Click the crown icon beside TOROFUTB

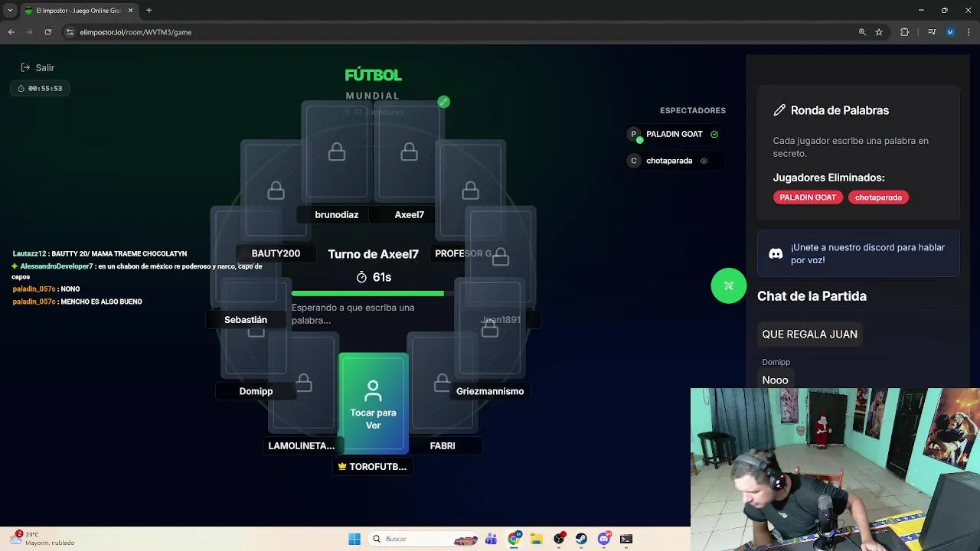pyautogui.click(x=342, y=466)
